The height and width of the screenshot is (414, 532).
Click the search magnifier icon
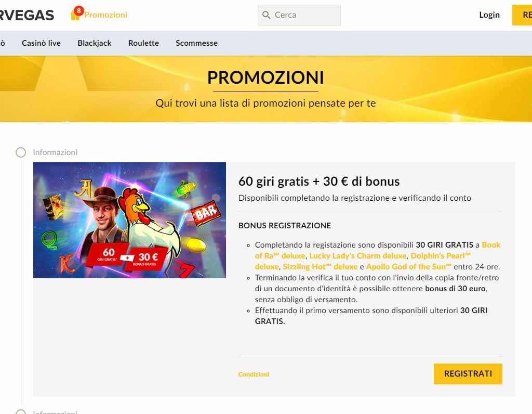point(267,15)
